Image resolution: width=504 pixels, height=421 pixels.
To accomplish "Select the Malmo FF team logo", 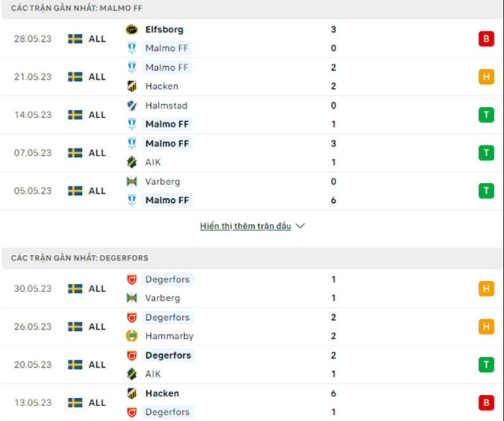I will tap(132, 48).
